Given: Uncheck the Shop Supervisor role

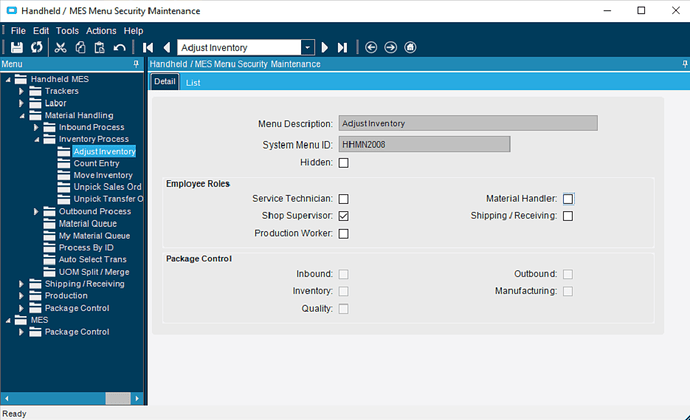Looking at the screenshot, I should pyautogui.click(x=343, y=216).
